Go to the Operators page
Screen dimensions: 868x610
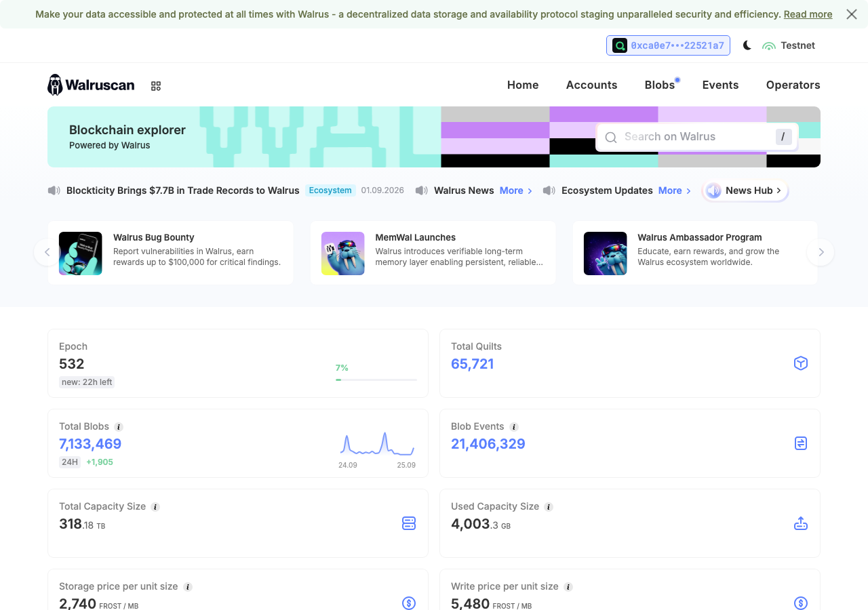pos(793,85)
